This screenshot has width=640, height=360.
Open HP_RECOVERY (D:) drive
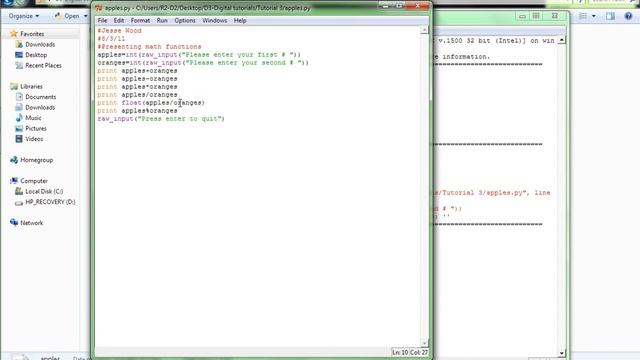pos(50,202)
